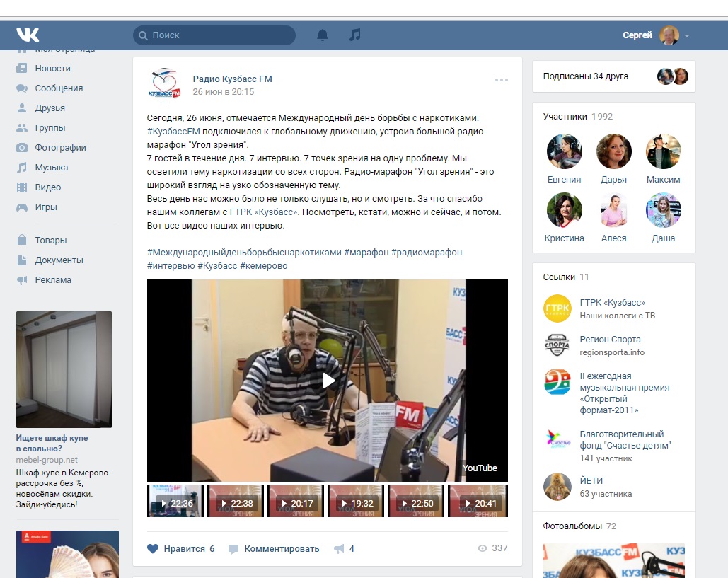Open Счастье детям fund logo
The width and height of the screenshot is (728, 578).
point(557,440)
